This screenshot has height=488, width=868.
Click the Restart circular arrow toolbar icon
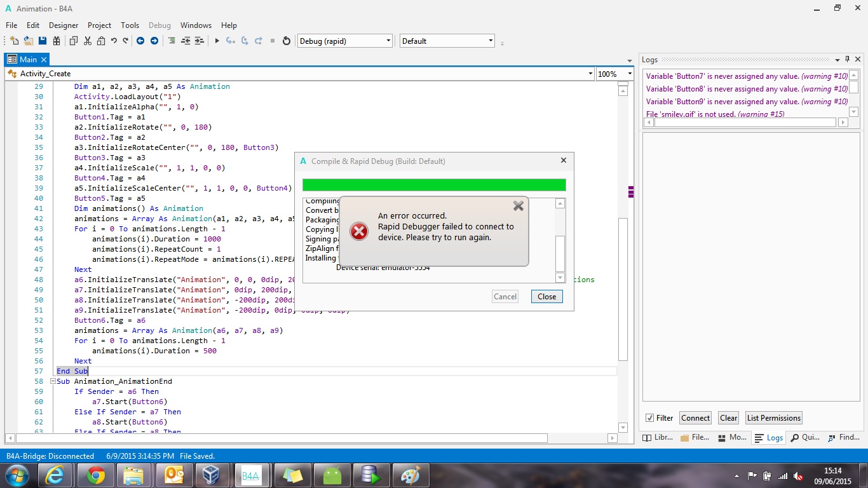[287, 41]
